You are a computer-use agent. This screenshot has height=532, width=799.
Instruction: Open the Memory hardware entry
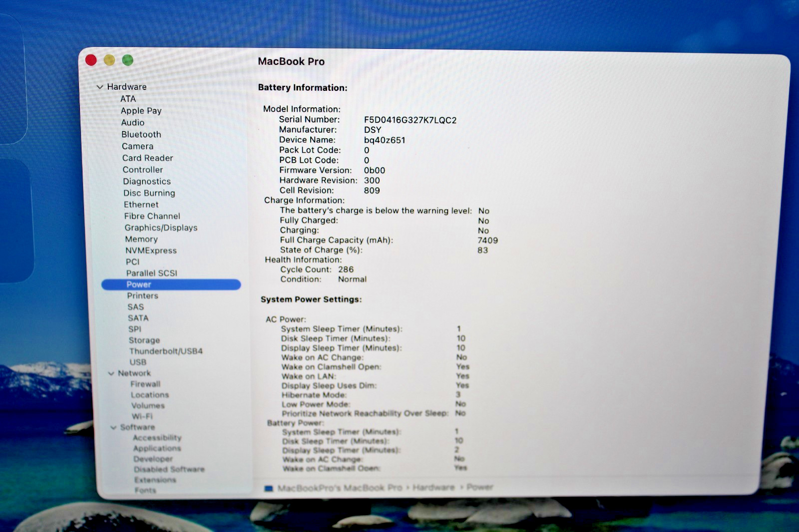pyautogui.click(x=141, y=239)
